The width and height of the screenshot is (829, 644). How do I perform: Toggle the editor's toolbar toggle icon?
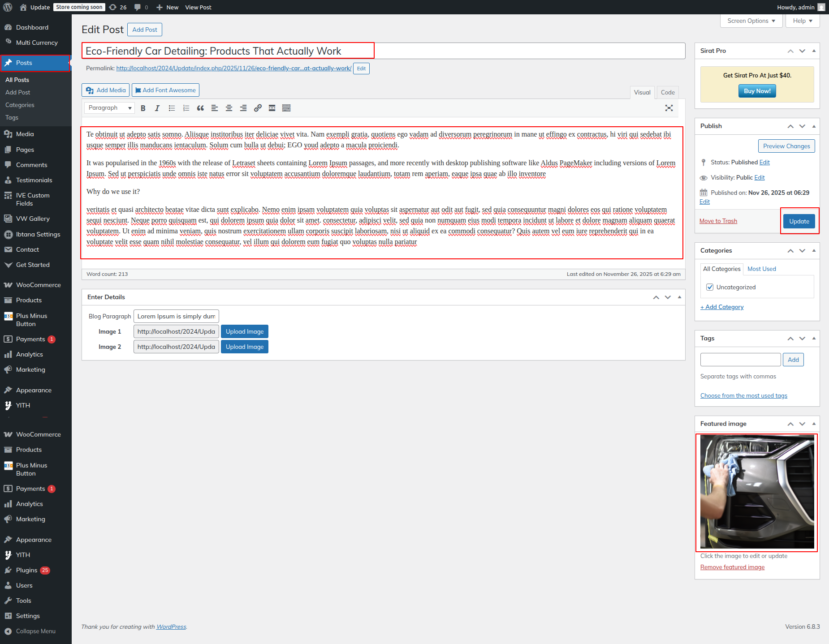click(x=286, y=108)
